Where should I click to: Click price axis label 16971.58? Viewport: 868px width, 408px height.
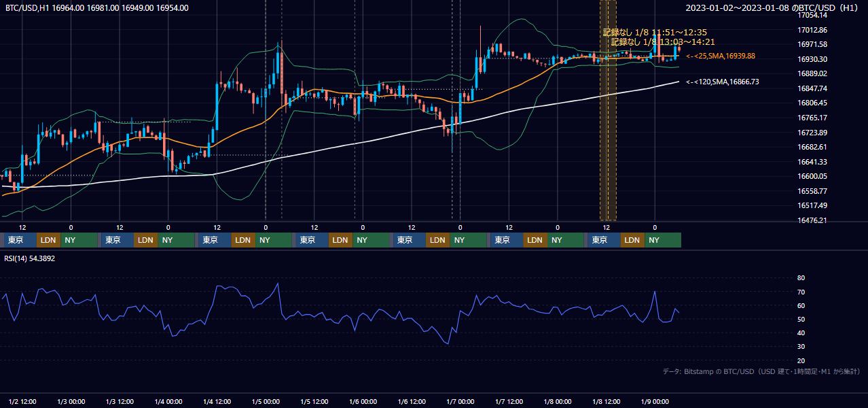(x=812, y=44)
